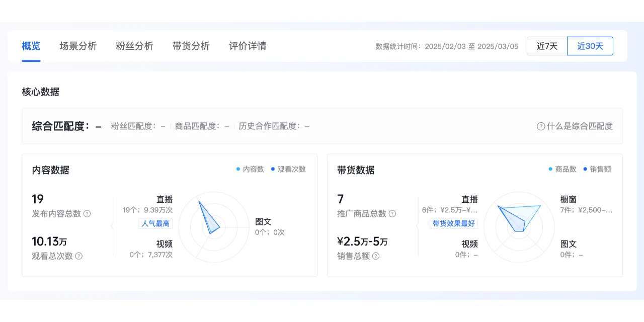Switch to the 场景分析 tab
This screenshot has width=644, height=322.
[77, 46]
